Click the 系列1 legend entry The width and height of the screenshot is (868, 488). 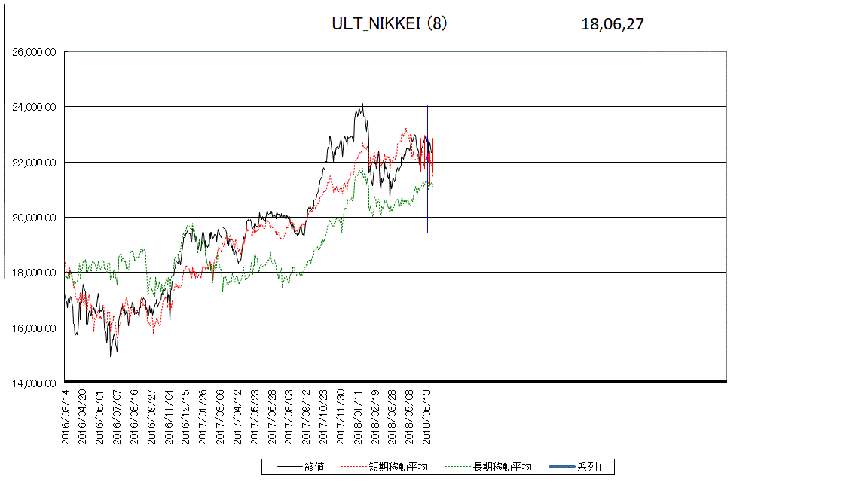(575, 467)
